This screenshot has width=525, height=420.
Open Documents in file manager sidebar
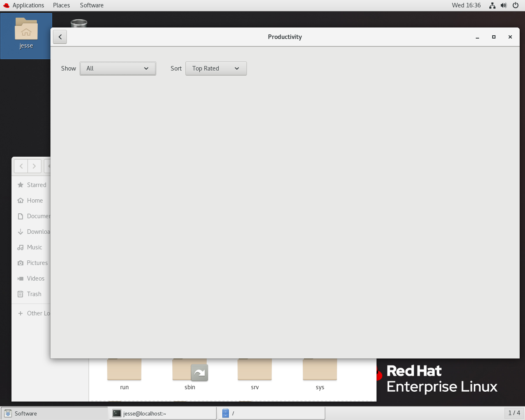coord(31,216)
